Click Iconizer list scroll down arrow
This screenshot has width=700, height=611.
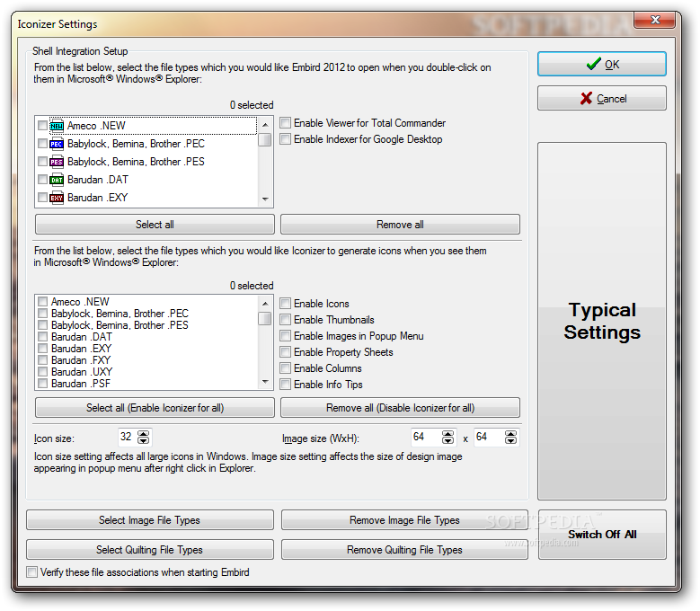click(x=265, y=382)
